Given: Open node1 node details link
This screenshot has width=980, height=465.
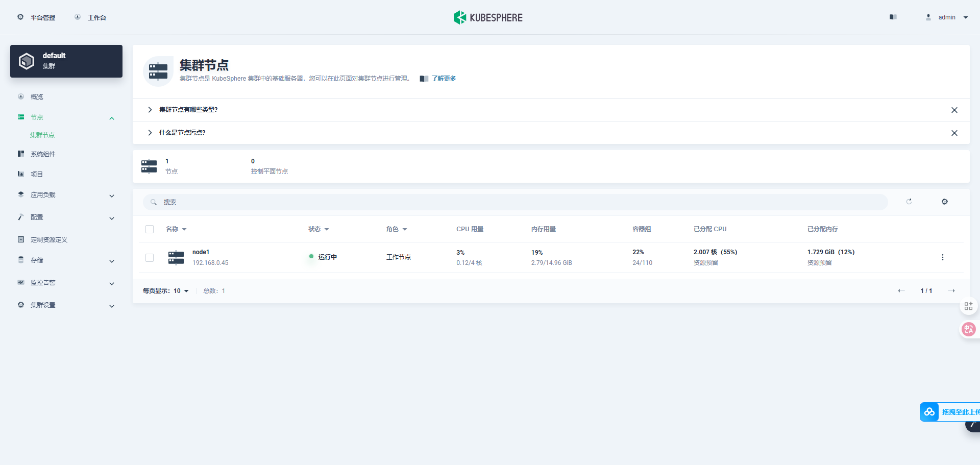Looking at the screenshot, I should point(201,252).
